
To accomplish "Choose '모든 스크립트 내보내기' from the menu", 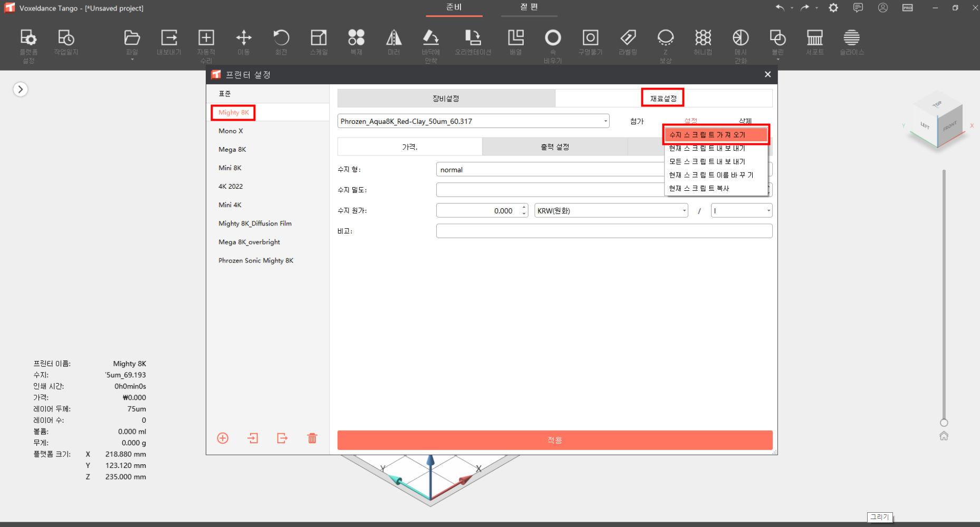I will coord(707,162).
